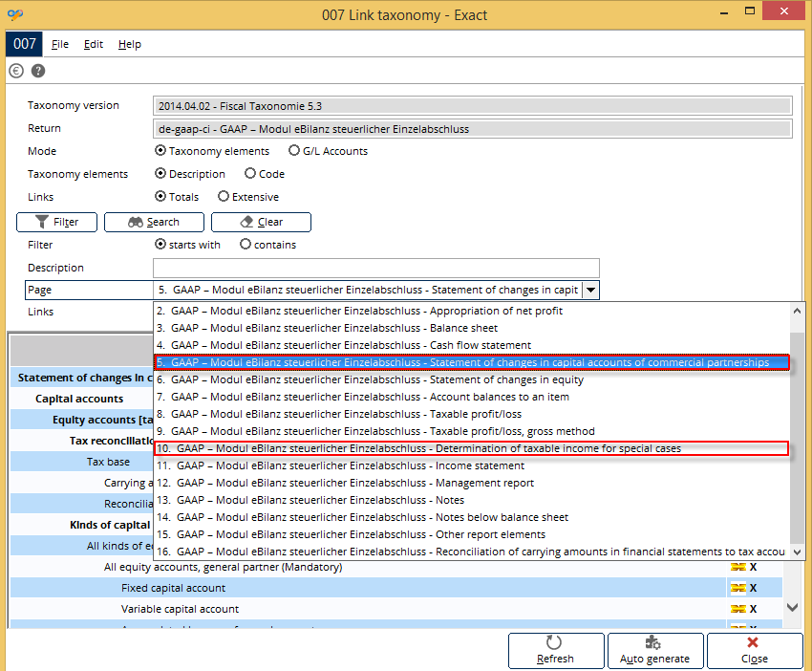
Task: Set filter to contains
Action: [x=246, y=244]
